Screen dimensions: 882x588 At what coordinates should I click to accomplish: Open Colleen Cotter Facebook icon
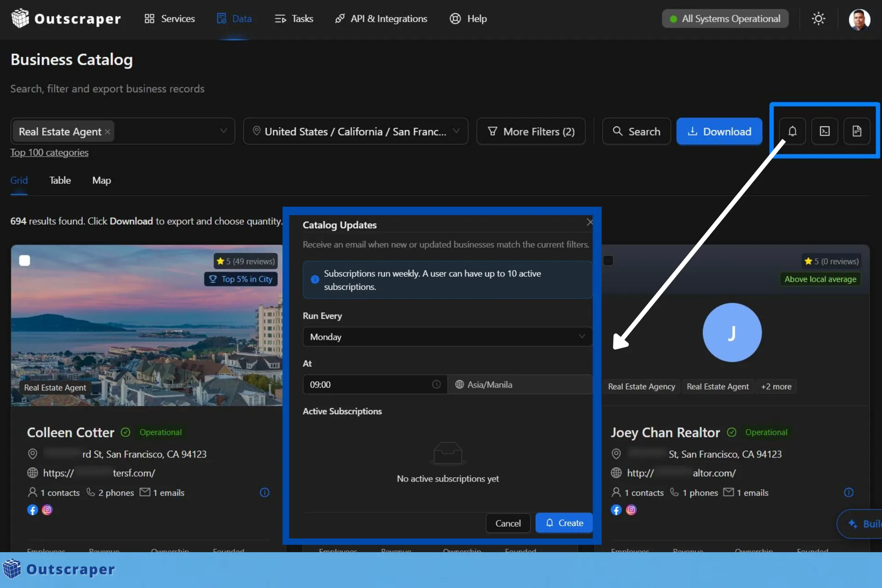(32, 510)
